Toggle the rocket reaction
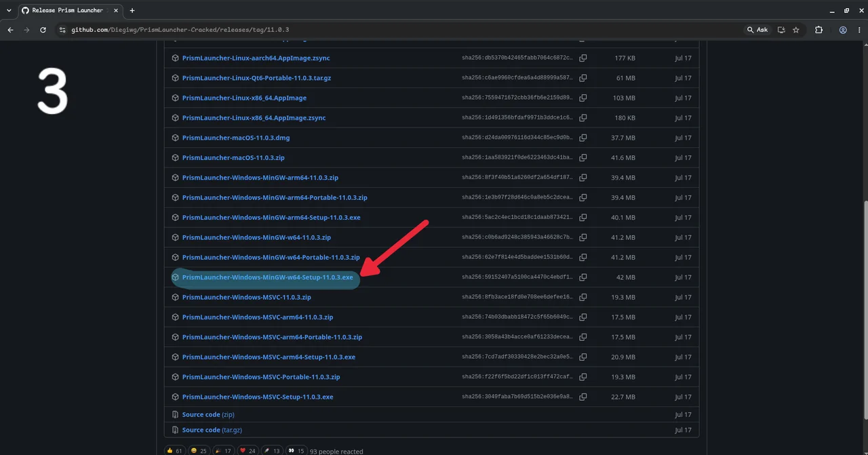Screen dimensions: 868x455 click(x=273, y=450)
